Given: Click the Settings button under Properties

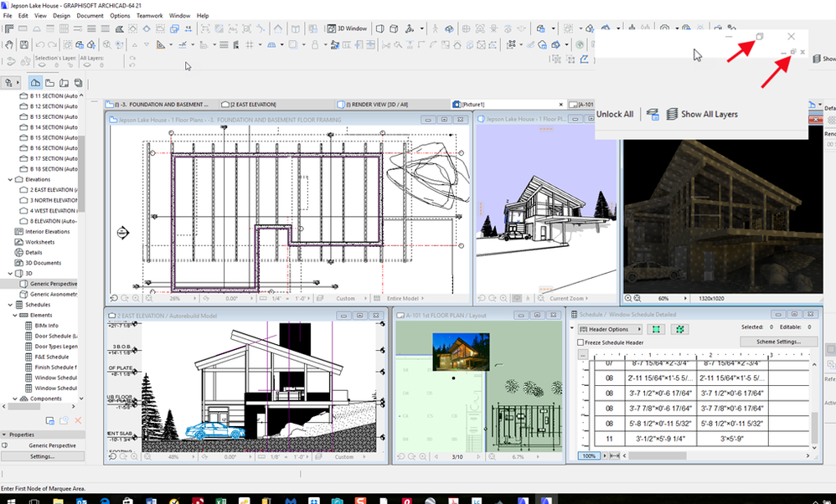Looking at the screenshot, I should coord(42,456).
